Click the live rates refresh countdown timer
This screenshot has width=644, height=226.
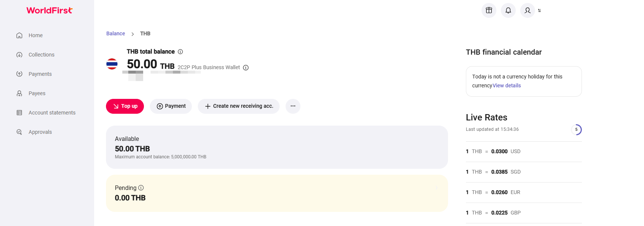click(576, 130)
